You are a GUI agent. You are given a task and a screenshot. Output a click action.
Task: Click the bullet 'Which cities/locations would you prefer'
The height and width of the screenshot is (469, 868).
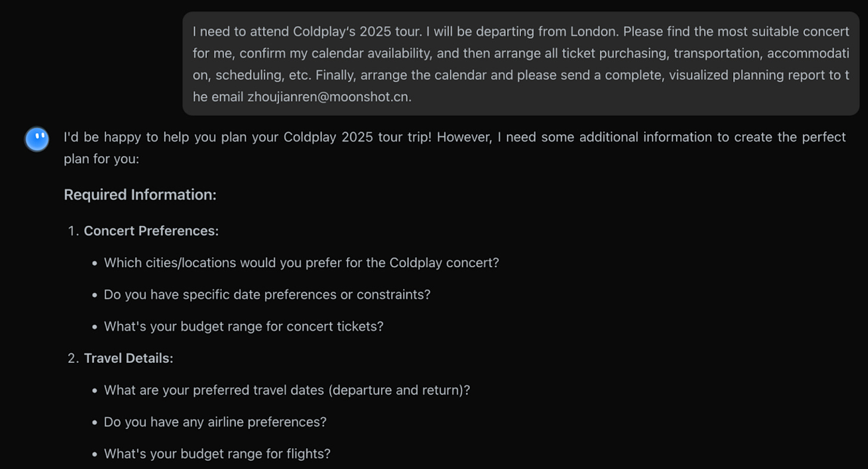point(302,263)
